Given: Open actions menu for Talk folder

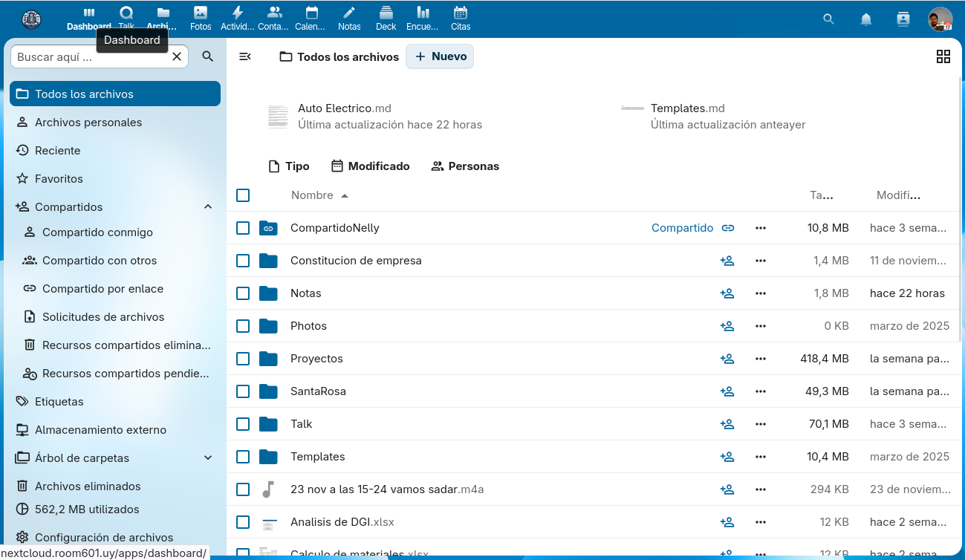Looking at the screenshot, I should pos(760,424).
